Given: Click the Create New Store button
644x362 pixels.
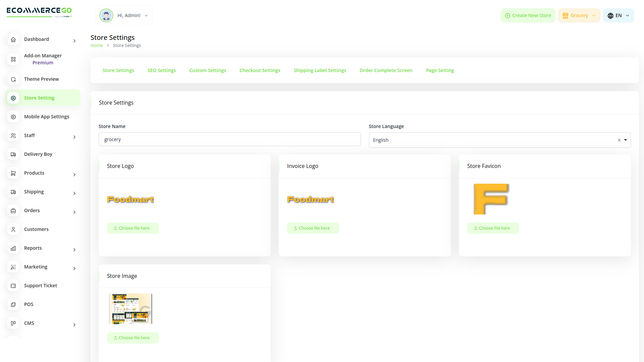Looking at the screenshot, I should pyautogui.click(x=528, y=15).
